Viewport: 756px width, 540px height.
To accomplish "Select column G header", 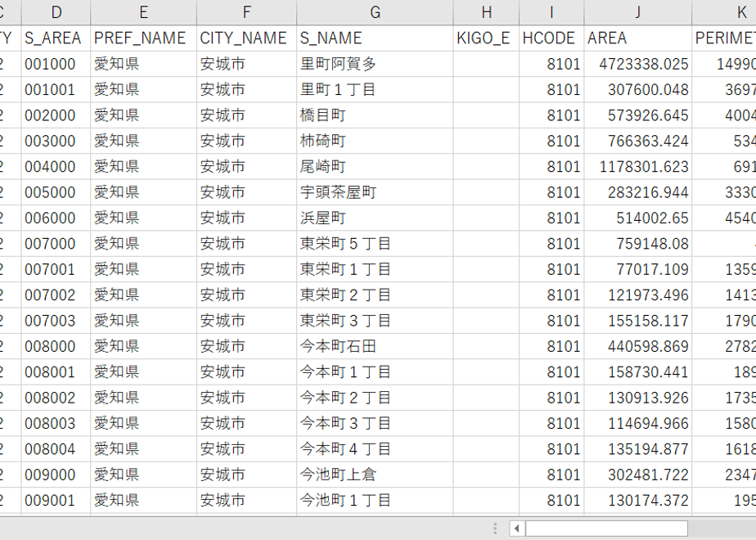I will (375, 12).
